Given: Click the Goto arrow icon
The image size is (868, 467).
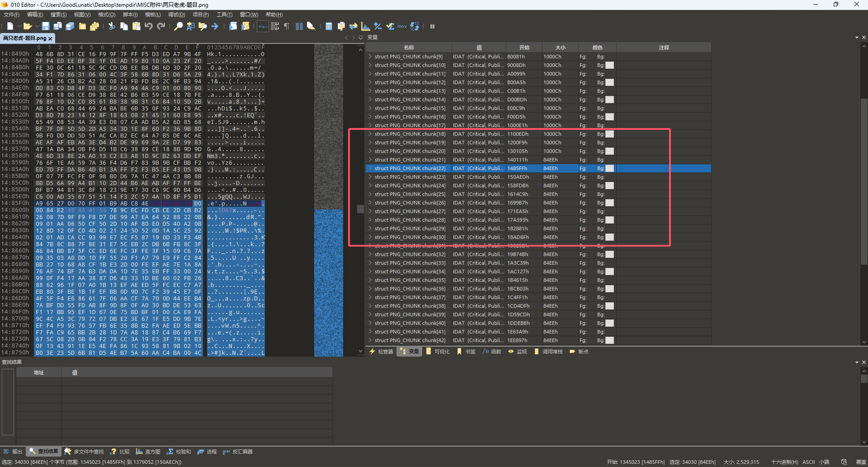Looking at the screenshot, I should [215, 26].
